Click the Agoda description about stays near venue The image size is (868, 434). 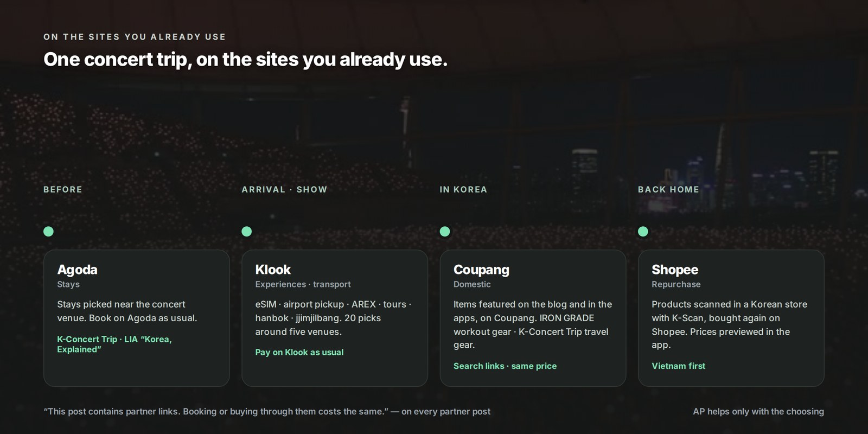click(x=127, y=311)
